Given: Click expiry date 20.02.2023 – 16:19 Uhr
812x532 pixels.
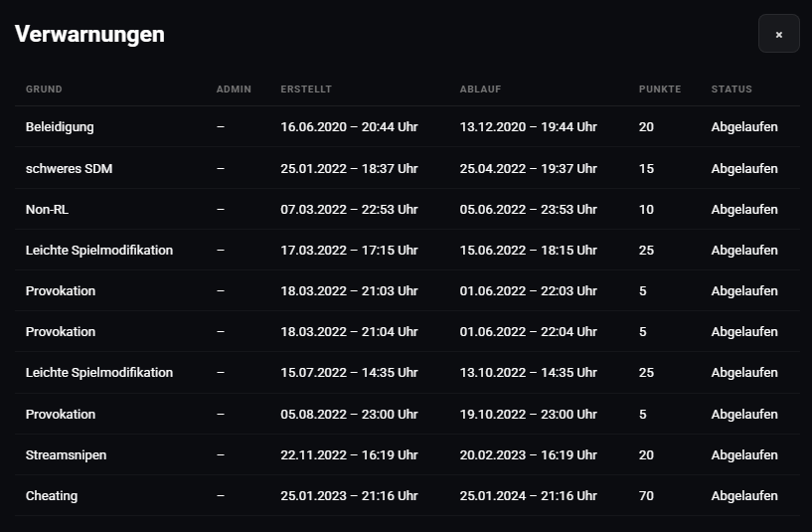Looking at the screenshot, I should click(528, 454).
